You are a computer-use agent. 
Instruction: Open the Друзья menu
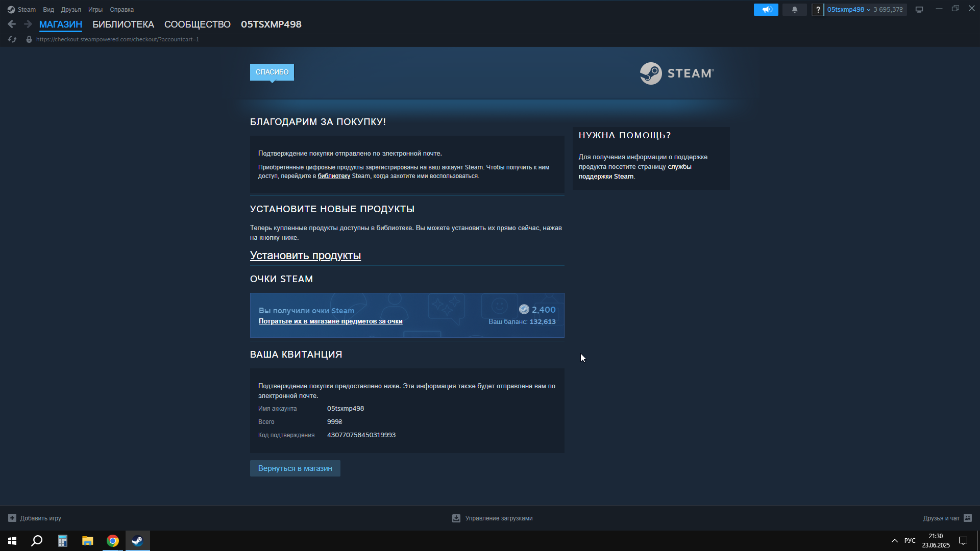coord(71,10)
